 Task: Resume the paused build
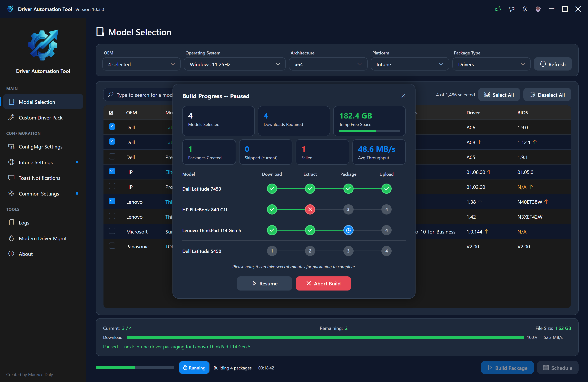(264, 283)
